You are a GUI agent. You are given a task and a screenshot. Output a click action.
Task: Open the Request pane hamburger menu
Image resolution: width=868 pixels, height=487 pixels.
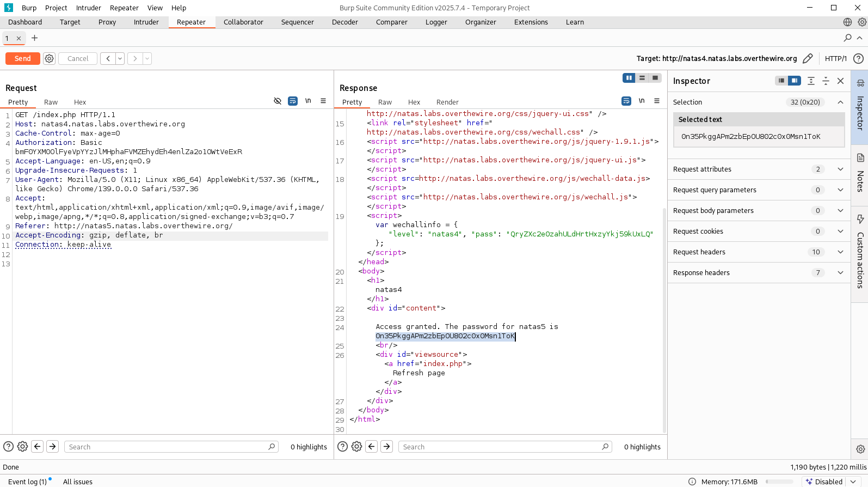[x=323, y=101]
